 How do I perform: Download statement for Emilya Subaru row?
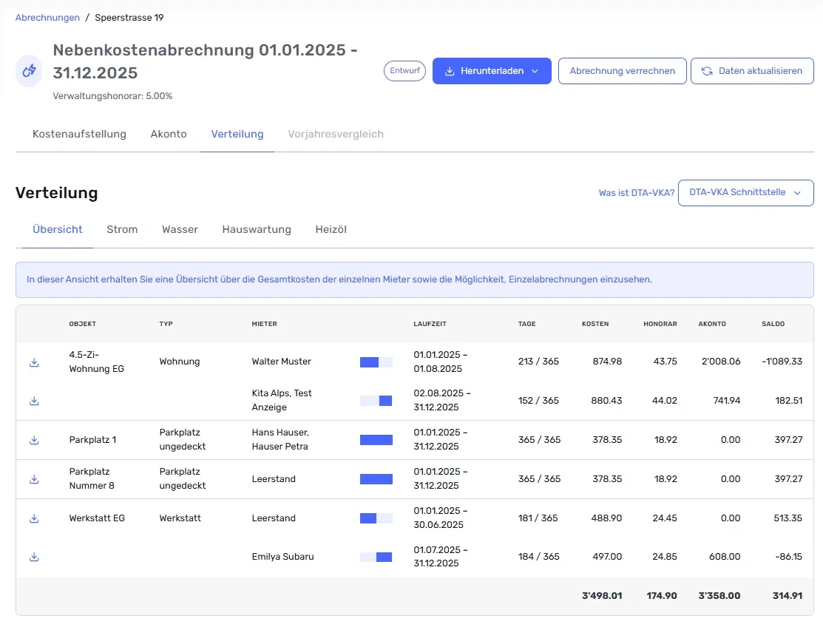click(34, 557)
